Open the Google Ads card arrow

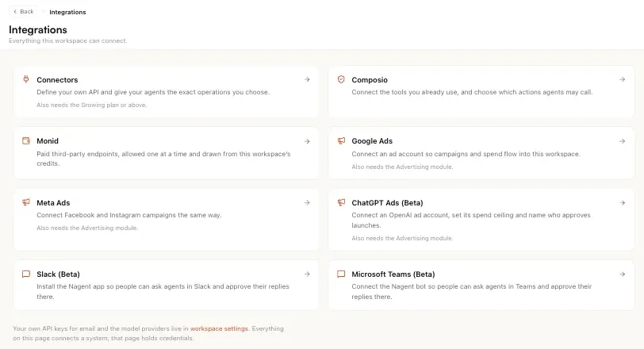click(x=623, y=141)
